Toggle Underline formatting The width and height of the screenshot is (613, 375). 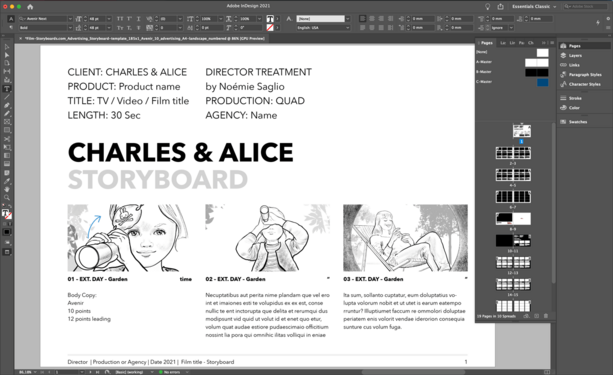(x=138, y=19)
